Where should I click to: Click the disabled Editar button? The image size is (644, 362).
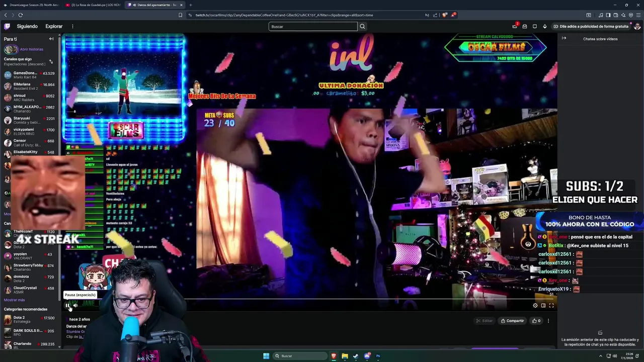(485, 321)
